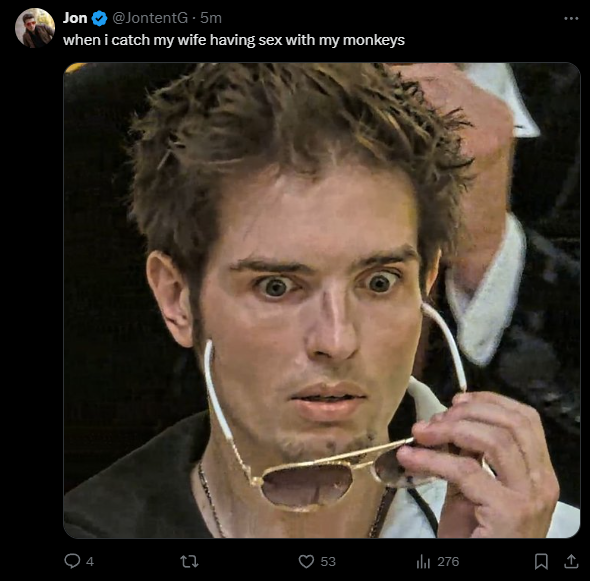Open the three-dot more options menu
Screen dimensions: 590x581
pyautogui.click(x=571, y=18)
